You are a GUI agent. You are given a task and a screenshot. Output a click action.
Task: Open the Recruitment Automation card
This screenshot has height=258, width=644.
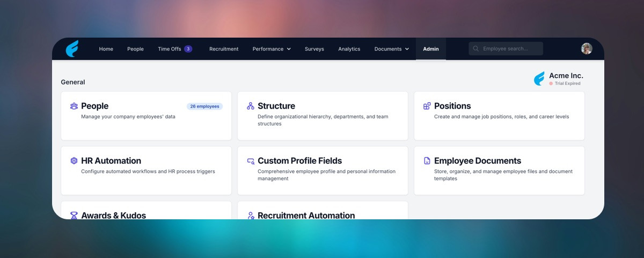[323, 211]
